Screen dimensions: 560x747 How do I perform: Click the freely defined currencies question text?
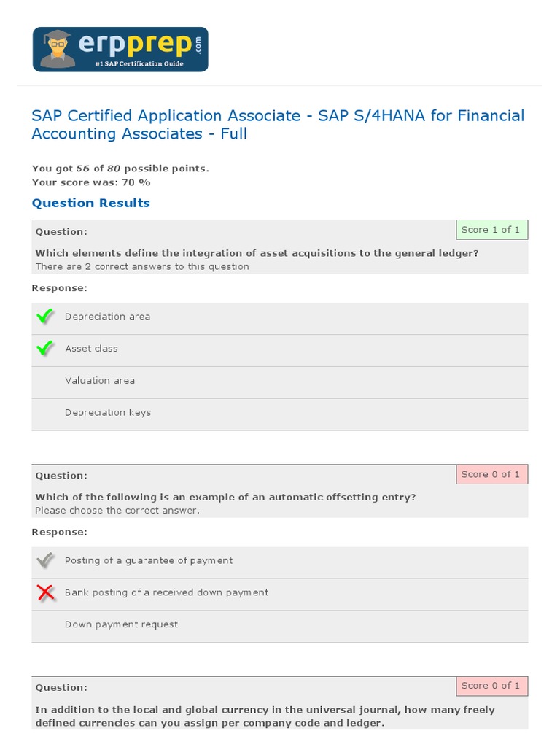pyautogui.click(x=265, y=716)
